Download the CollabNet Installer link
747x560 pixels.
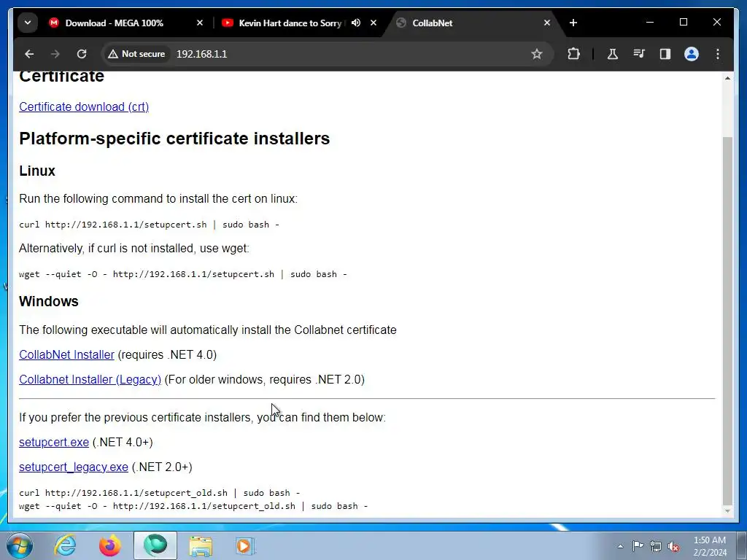(66, 355)
